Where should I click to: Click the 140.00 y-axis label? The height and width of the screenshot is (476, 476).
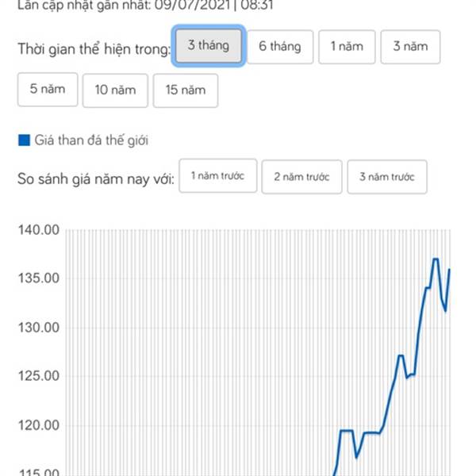click(39, 230)
